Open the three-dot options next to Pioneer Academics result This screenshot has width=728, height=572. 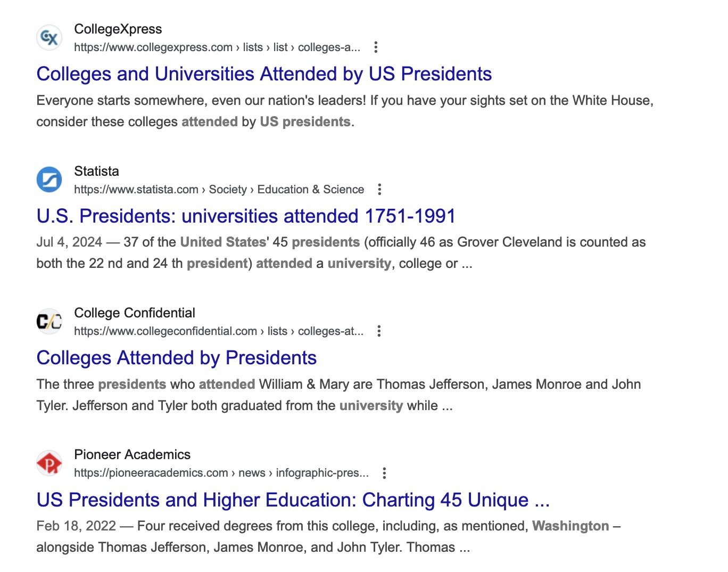384,472
